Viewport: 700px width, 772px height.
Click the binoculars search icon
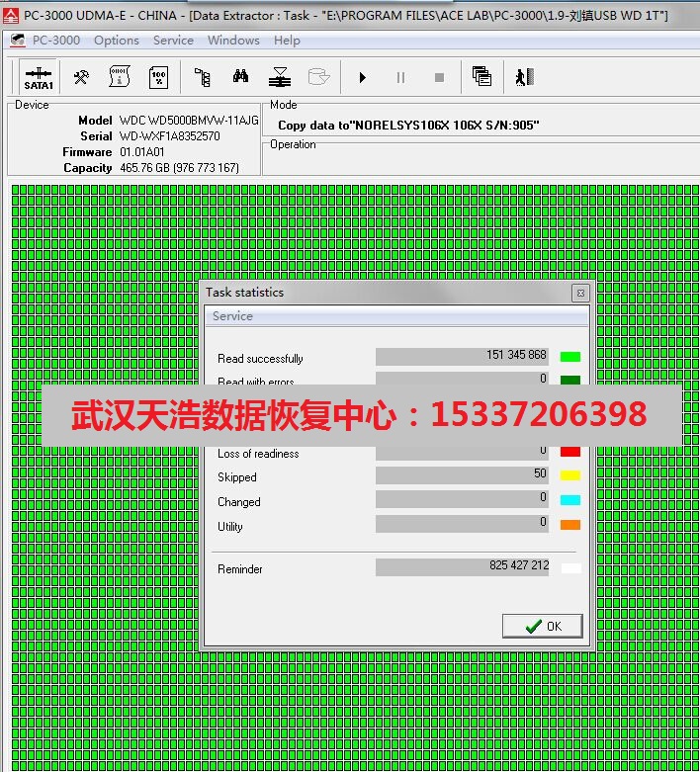point(240,77)
